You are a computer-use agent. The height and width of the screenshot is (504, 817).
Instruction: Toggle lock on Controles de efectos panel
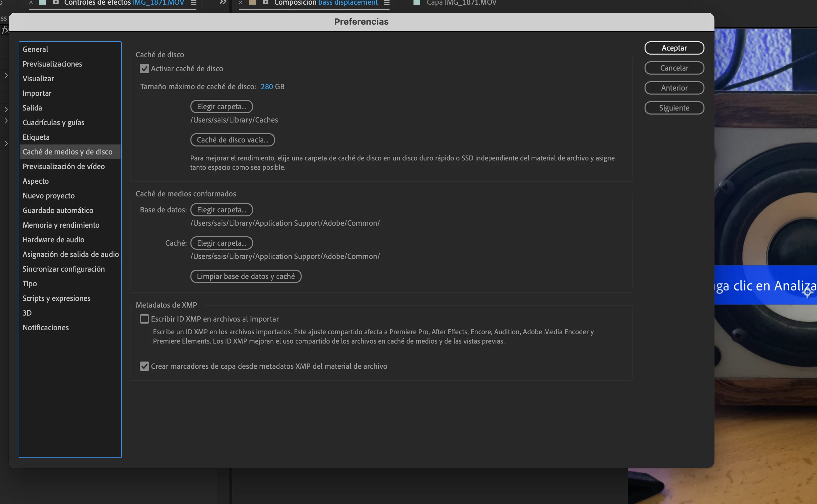(56, 2)
